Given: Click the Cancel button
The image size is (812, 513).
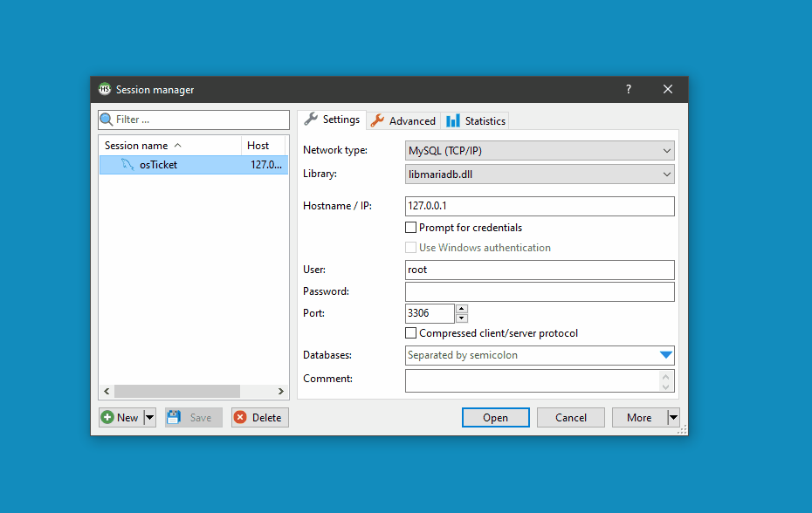Looking at the screenshot, I should (571, 417).
